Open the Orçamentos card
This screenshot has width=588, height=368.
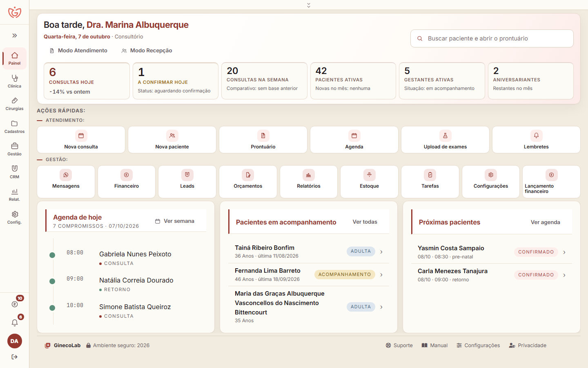[x=248, y=182]
